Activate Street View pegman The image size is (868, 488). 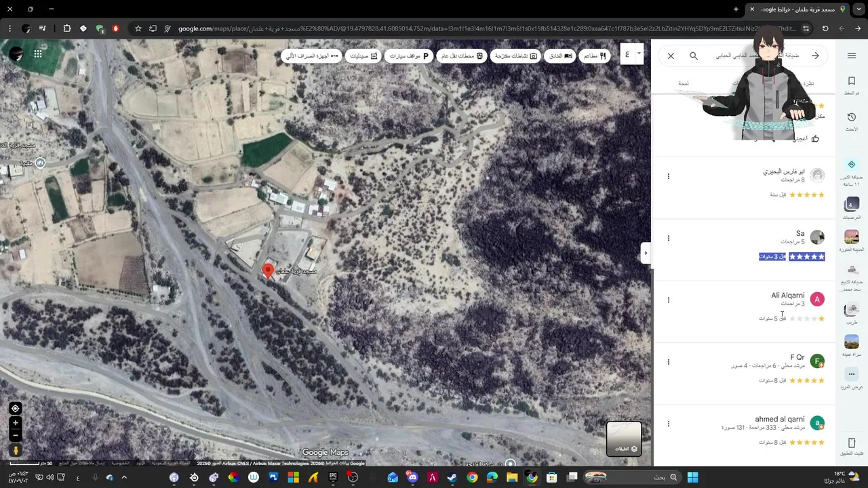pos(15,450)
